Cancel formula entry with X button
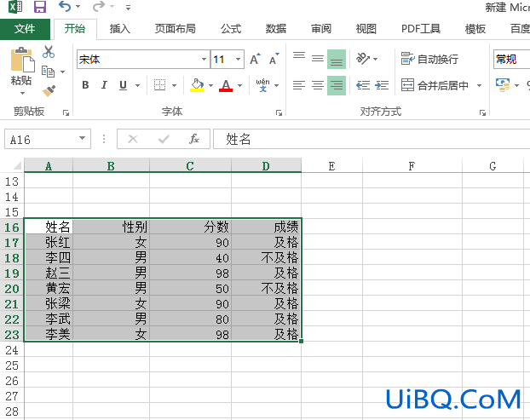This screenshot has width=530, height=420. pos(133,139)
